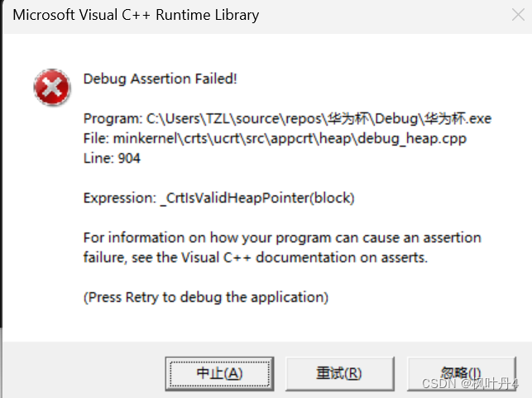Image resolution: width=532 pixels, height=398 pixels.
Task: Click the Line: 904 text
Action: click(112, 159)
